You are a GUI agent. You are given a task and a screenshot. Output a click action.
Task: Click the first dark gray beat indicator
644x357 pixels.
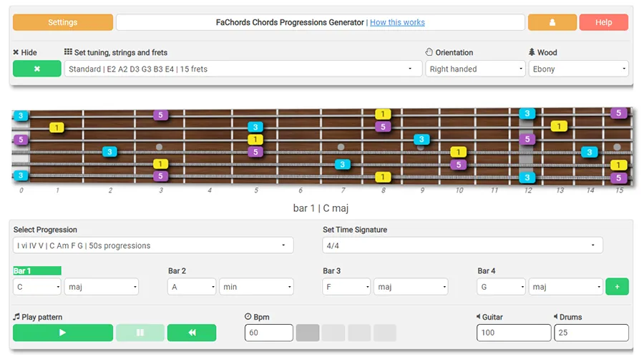click(x=308, y=333)
